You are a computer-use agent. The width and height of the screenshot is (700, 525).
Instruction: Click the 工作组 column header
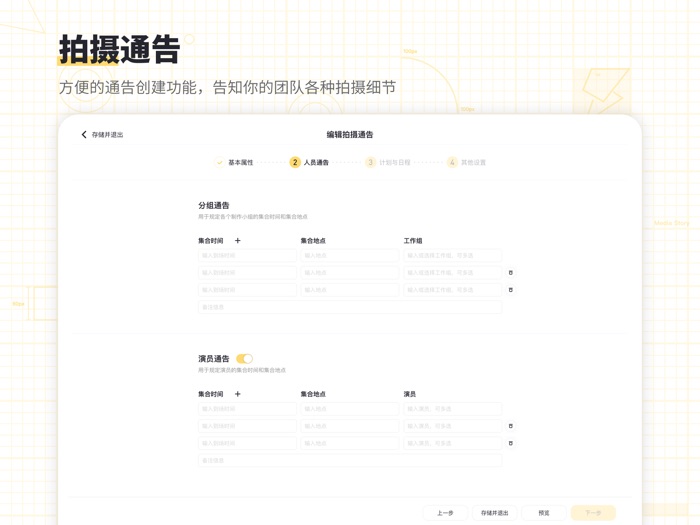(x=413, y=241)
